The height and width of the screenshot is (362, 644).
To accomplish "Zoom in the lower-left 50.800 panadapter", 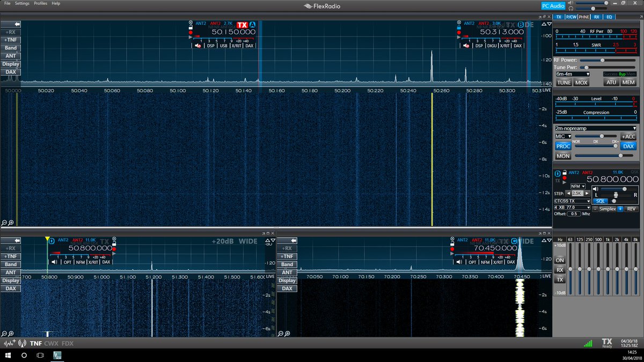I will pos(11,334).
